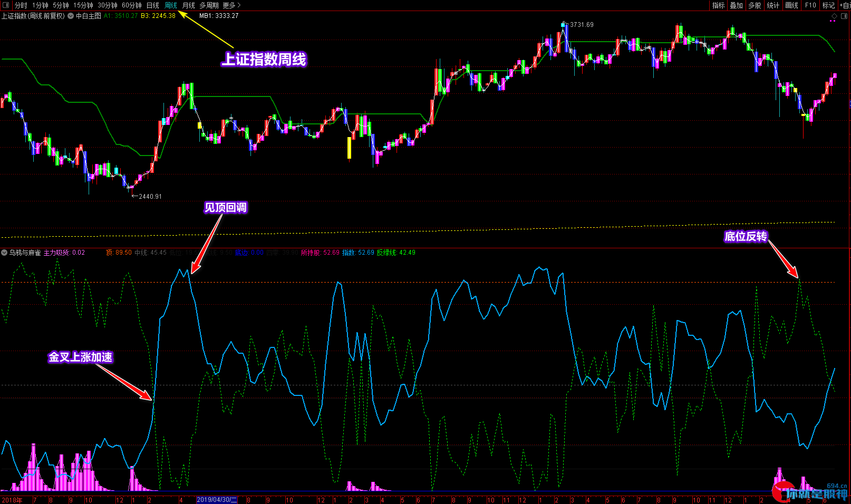Select the 15分钟 period tab
Screen dimensions: 851x504
pyautogui.click(x=83, y=5)
